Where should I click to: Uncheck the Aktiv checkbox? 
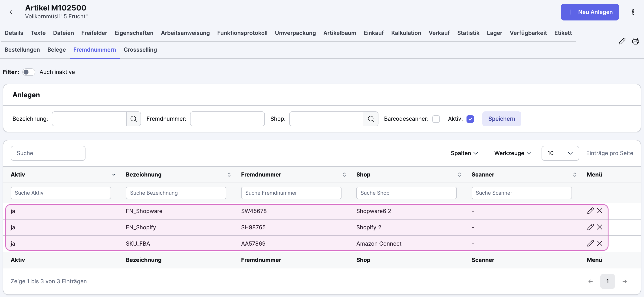pyautogui.click(x=470, y=119)
